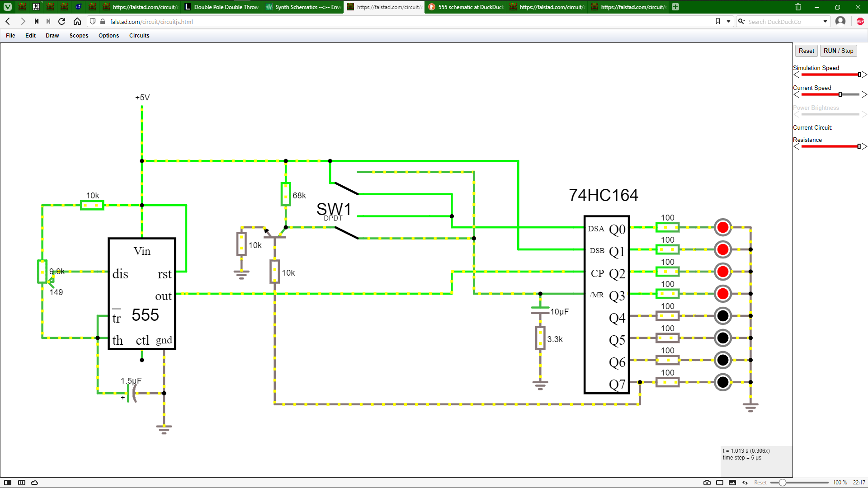The width and height of the screenshot is (868, 488).
Task: Click the status bar clock 22:17
Action: (x=859, y=483)
